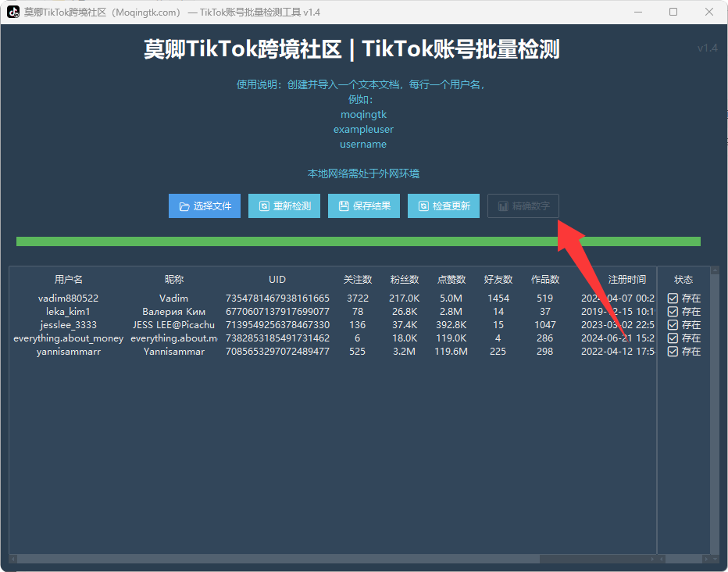Click the TikTok app icon in title bar

(x=13, y=12)
